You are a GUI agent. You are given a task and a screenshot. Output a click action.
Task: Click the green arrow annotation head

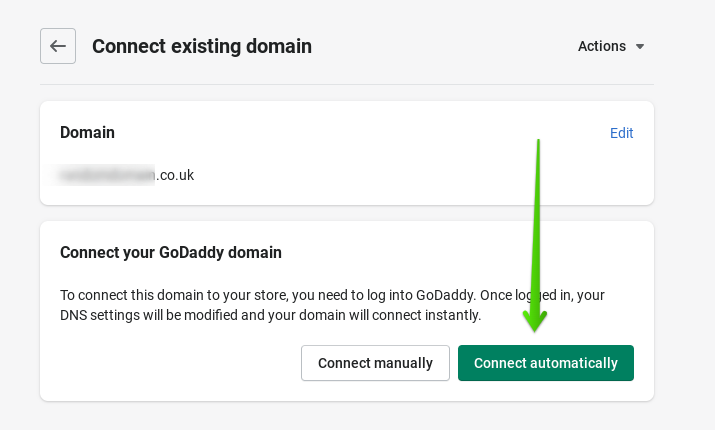pyautogui.click(x=536, y=320)
